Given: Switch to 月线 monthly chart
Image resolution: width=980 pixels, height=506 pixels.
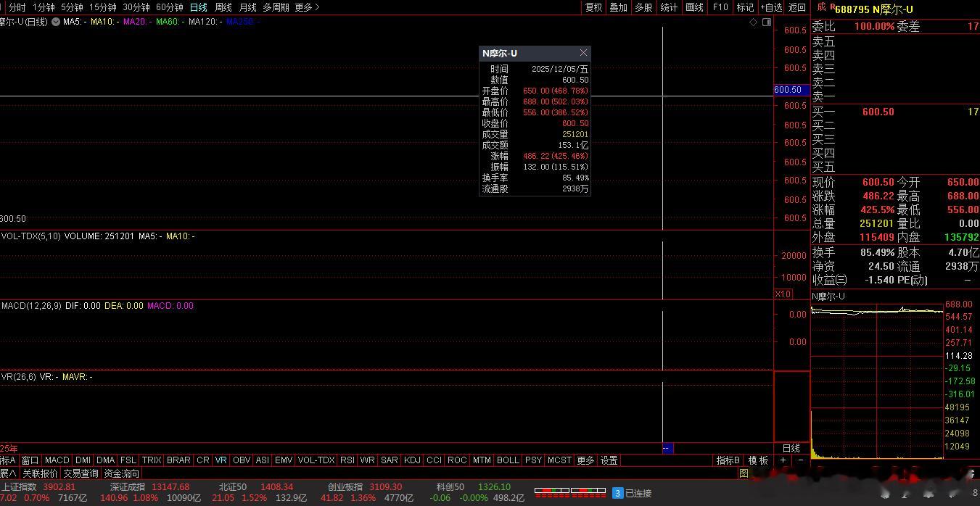Looking at the screenshot, I should (247, 7).
